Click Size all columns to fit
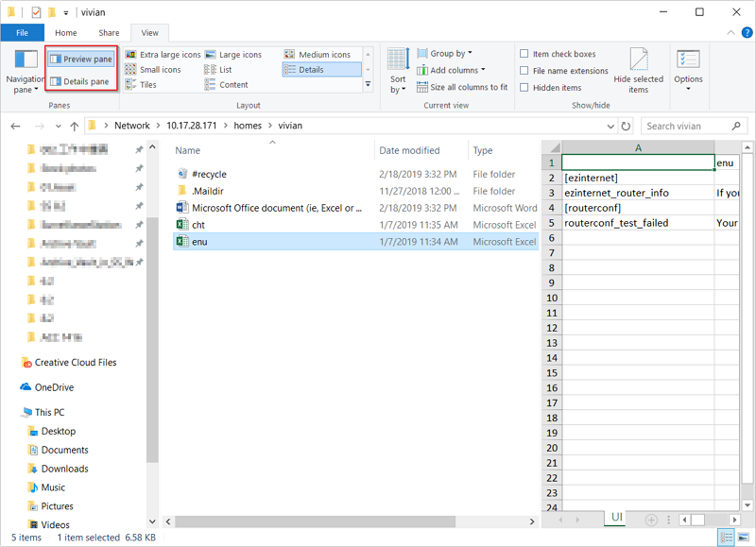The height and width of the screenshot is (547, 756). coord(467,87)
